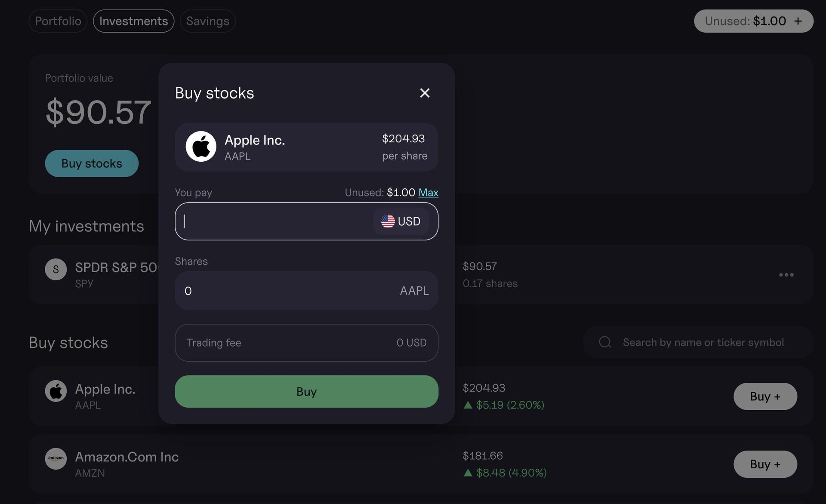The width and height of the screenshot is (826, 504).
Task: Click the plus icon on the Unused balance chip
Action: click(x=798, y=21)
